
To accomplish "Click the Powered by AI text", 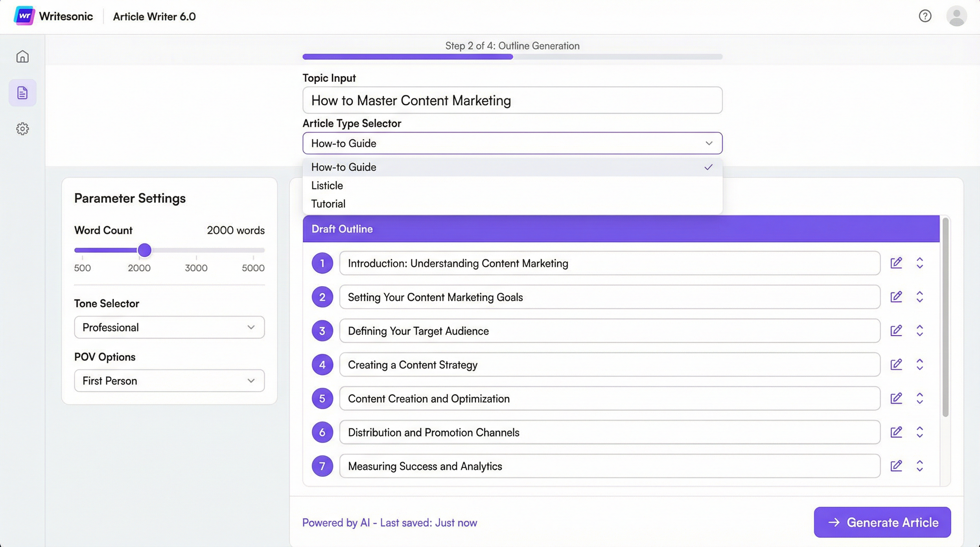I will click(390, 522).
